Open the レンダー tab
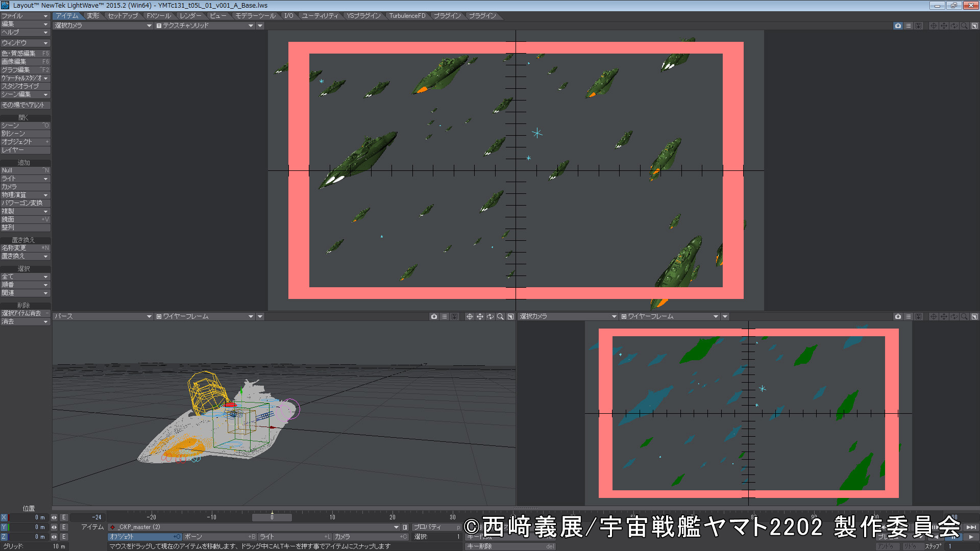This screenshot has height=551, width=980. point(190,16)
